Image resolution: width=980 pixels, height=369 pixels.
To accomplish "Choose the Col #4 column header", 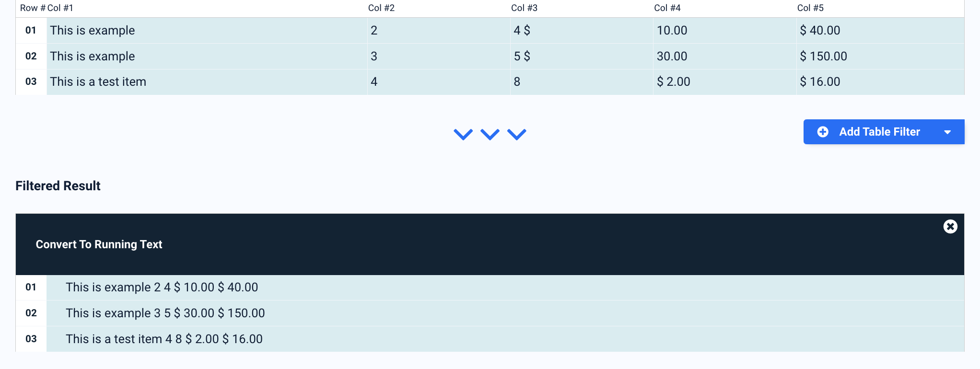I will (667, 8).
